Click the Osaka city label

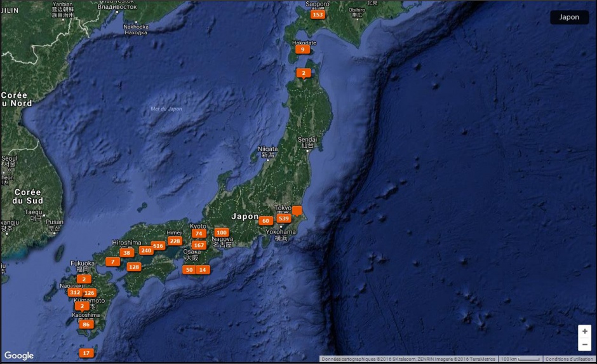tap(192, 255)
